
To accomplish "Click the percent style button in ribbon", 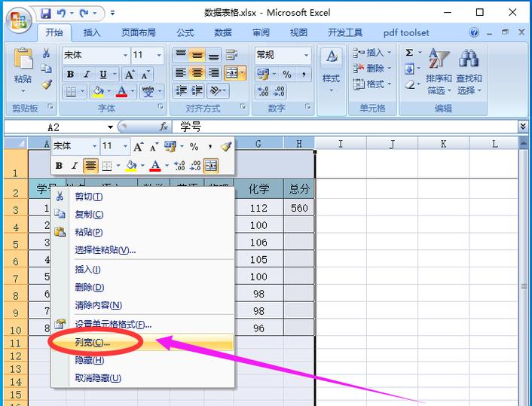I will [287, 75].
